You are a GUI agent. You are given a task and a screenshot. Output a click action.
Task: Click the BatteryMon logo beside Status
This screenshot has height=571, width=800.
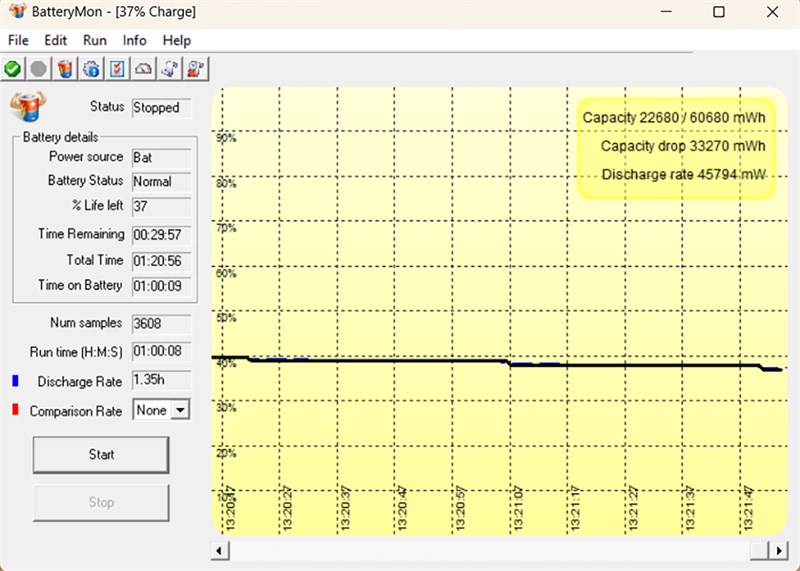pos(28,106)
